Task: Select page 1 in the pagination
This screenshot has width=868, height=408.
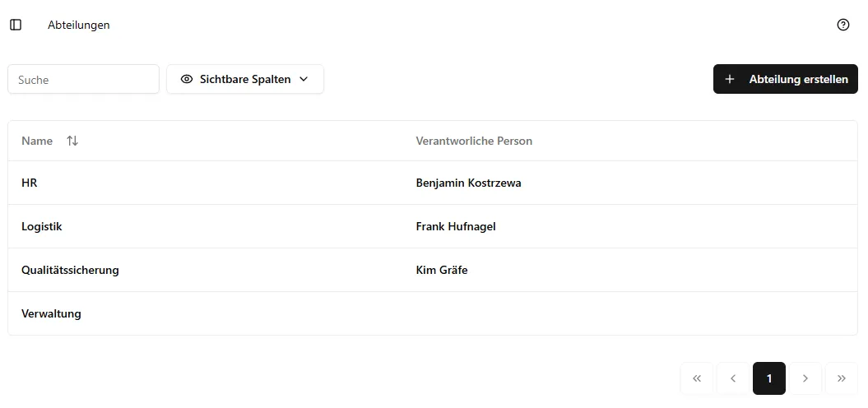Action: (768, 378)
